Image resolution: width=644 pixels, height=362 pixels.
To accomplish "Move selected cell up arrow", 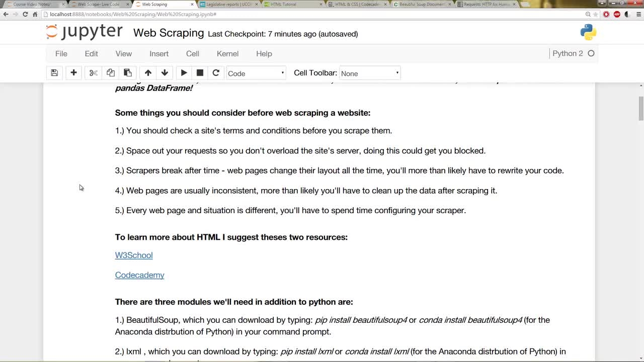I will click(x=148, y=73).
